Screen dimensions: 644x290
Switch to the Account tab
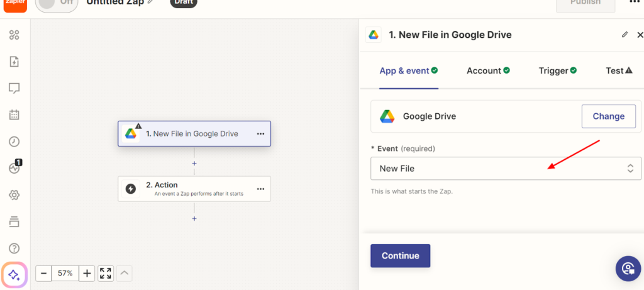tap(487, 70)
